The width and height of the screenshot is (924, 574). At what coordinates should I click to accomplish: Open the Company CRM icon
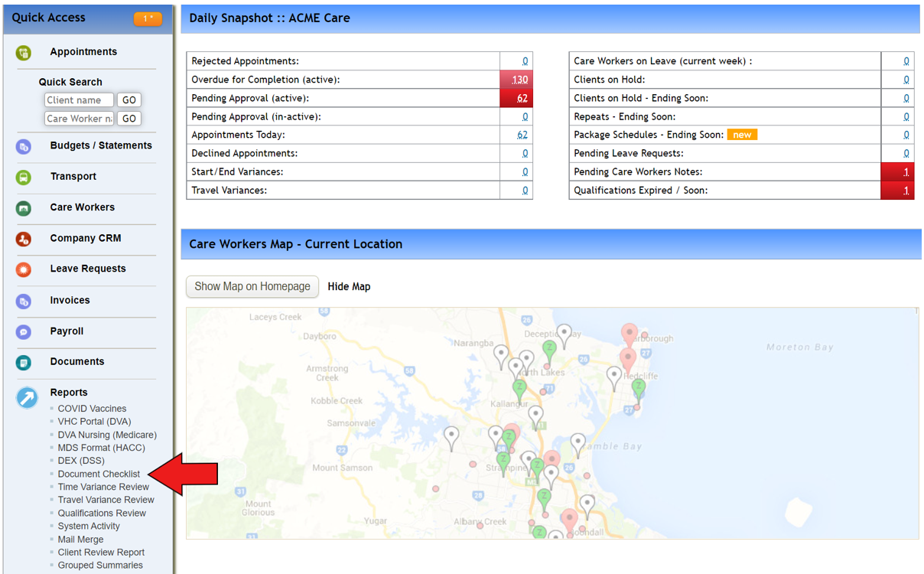[x=23, y=238]
